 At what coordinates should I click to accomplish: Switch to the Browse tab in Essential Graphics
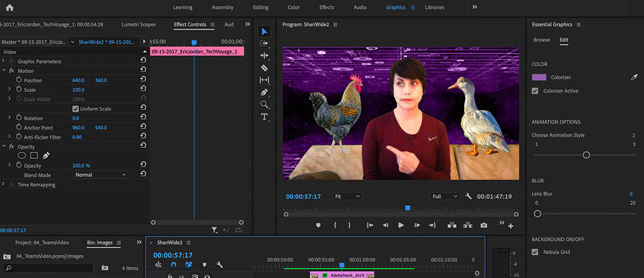click(x=542, y=40)
